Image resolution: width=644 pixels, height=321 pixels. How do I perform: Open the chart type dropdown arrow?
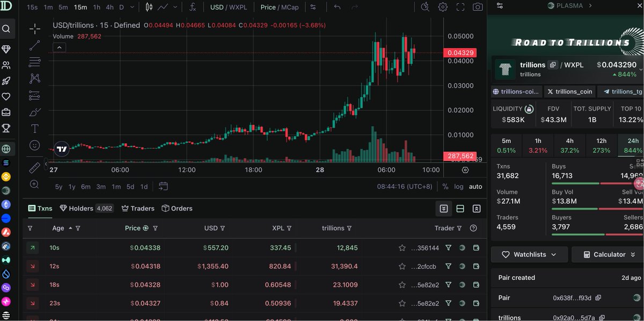175,7
